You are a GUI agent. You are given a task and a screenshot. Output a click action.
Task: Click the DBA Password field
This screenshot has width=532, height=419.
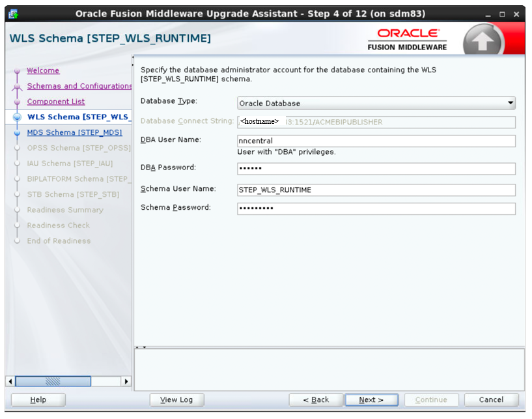(x=376, y=169)
